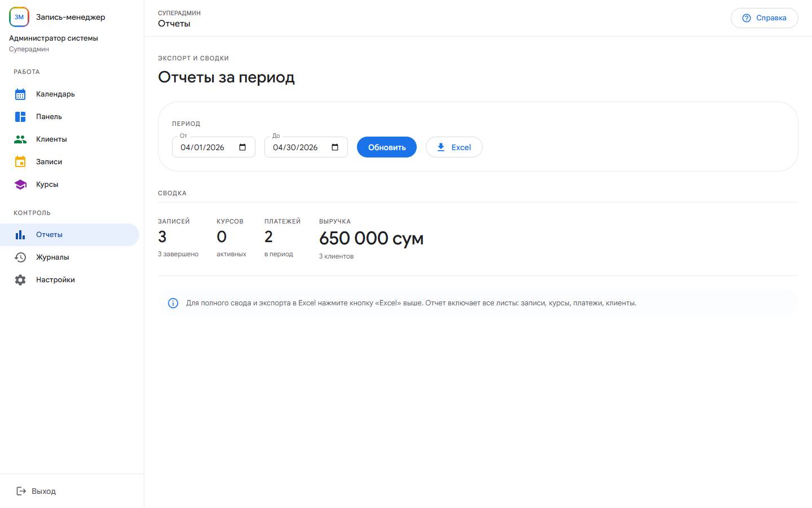Click the Выход logout arrow icon
The height and width of the screenshot is (508, 812).
[x=21, y=491]
